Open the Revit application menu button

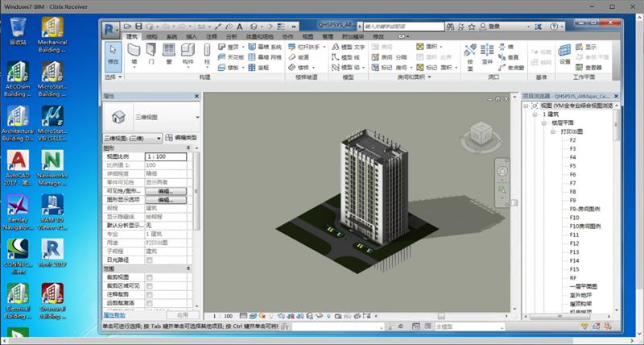[110, 28]
